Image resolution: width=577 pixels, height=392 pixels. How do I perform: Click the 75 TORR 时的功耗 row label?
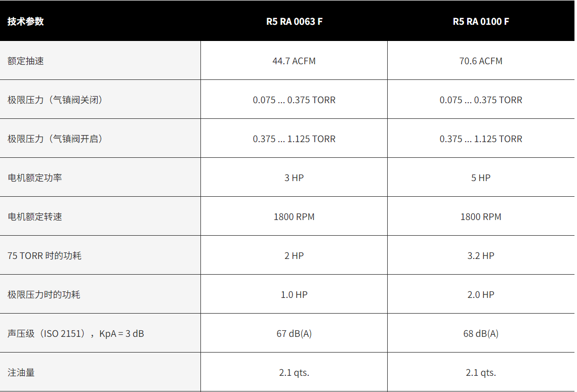[45, 255]
